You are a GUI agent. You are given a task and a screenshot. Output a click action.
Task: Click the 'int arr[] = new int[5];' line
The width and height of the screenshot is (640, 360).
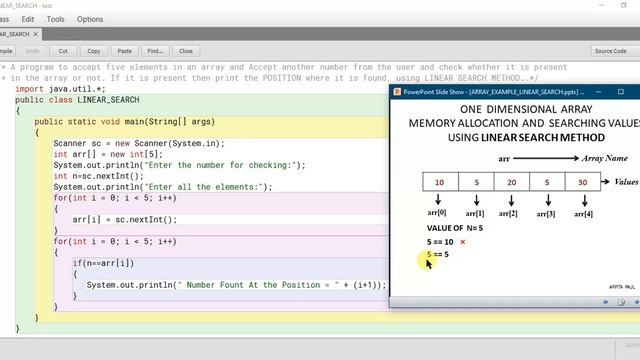(108, 154)
